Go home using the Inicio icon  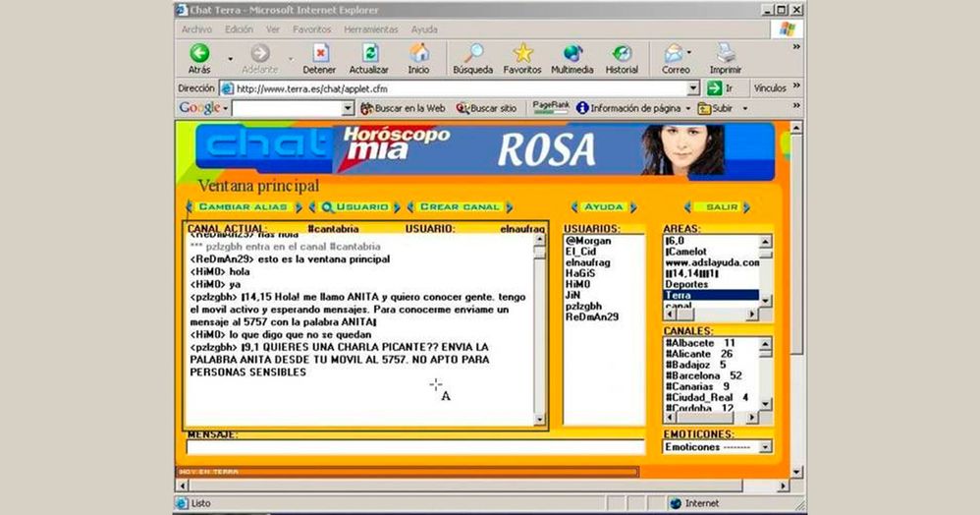419,53
